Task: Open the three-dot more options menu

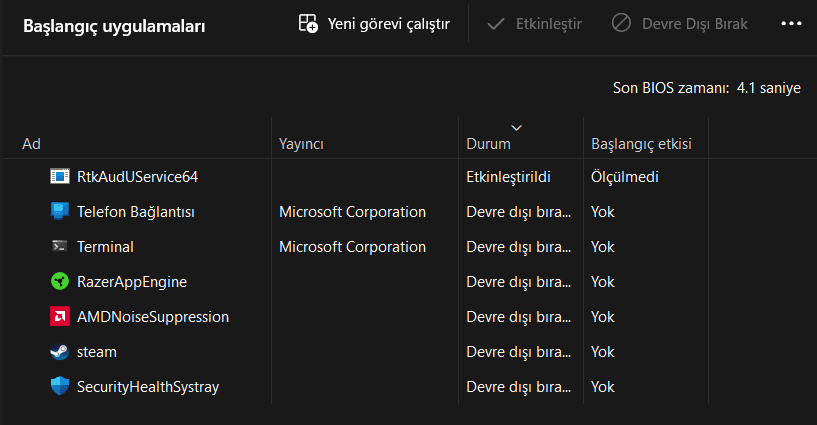Action: tap(791, 23)
